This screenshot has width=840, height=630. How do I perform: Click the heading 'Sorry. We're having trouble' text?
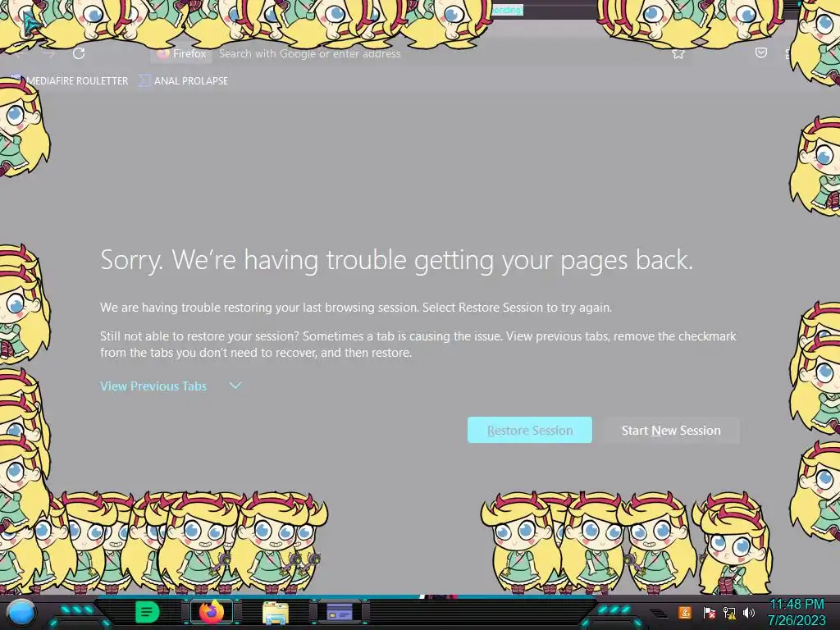tap(396, 261)
